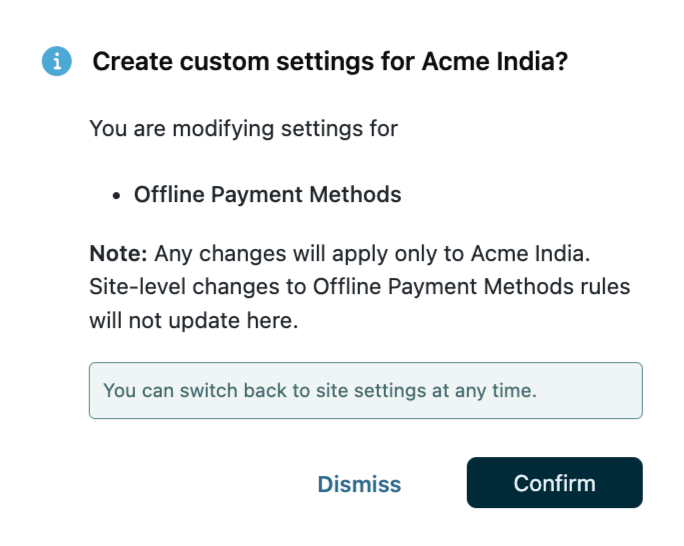Click the switch back to site settings banner
This screenshot has height=546, width=684.
[365, 390]
